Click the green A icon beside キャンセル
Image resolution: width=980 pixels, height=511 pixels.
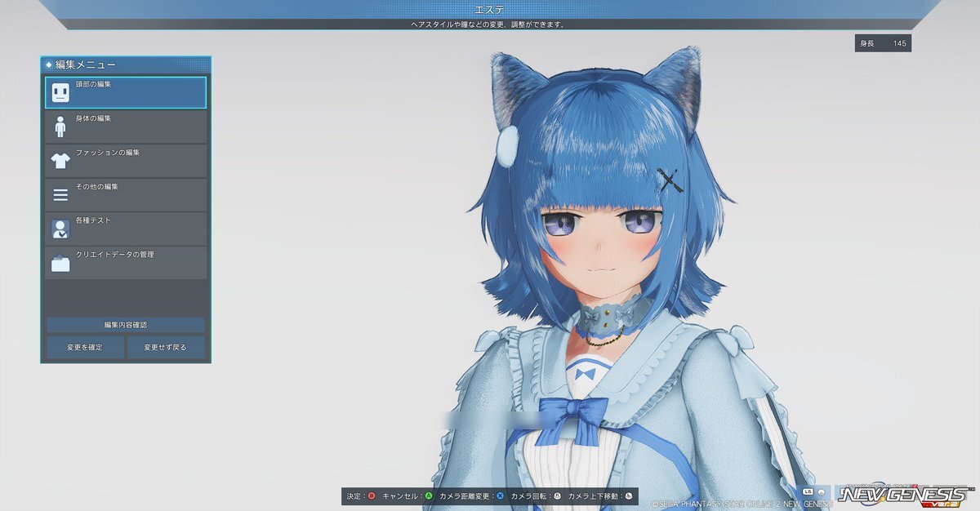tap(429, 495)
